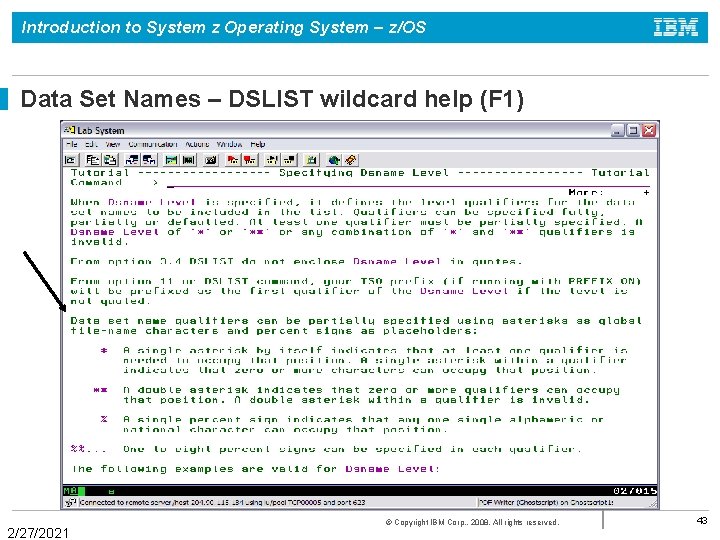720x540 pixels.
Task: Maximize the Lab System window
Action: point(633,130)
